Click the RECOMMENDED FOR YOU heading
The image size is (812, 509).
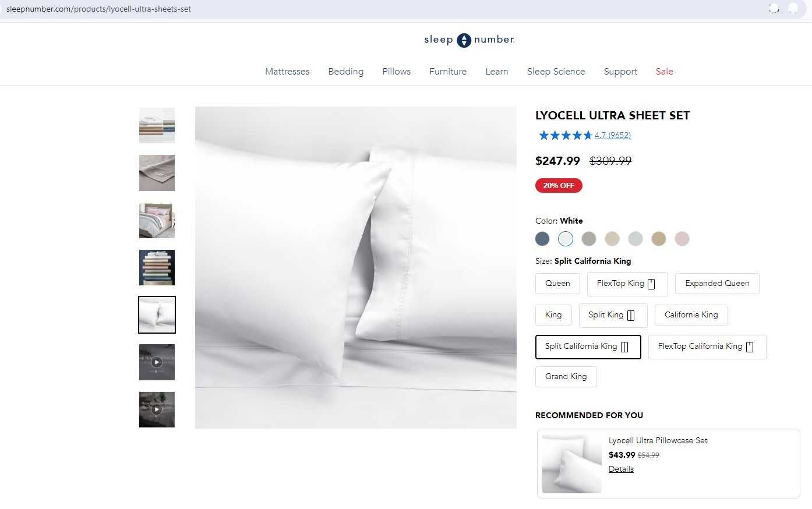[589, 415]
